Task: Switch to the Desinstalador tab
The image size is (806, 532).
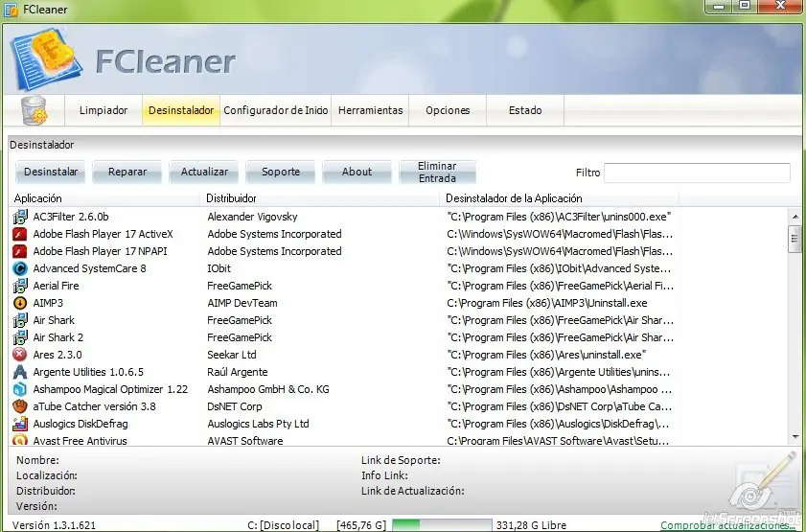Action: tap(181, 110)
